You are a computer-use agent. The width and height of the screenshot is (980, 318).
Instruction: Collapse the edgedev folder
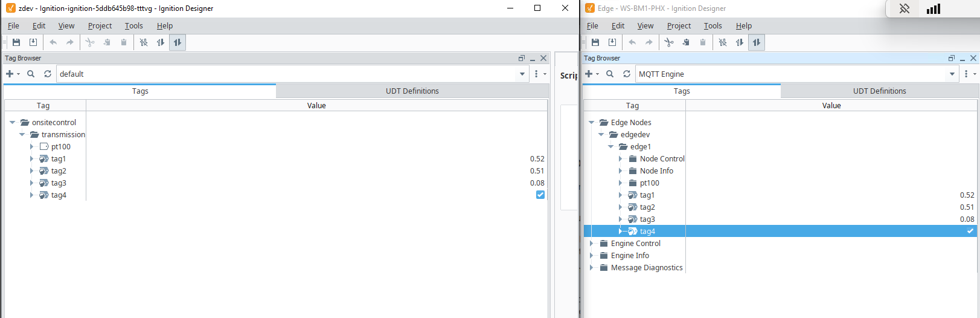pyautogui.click(x=601, y=134)
